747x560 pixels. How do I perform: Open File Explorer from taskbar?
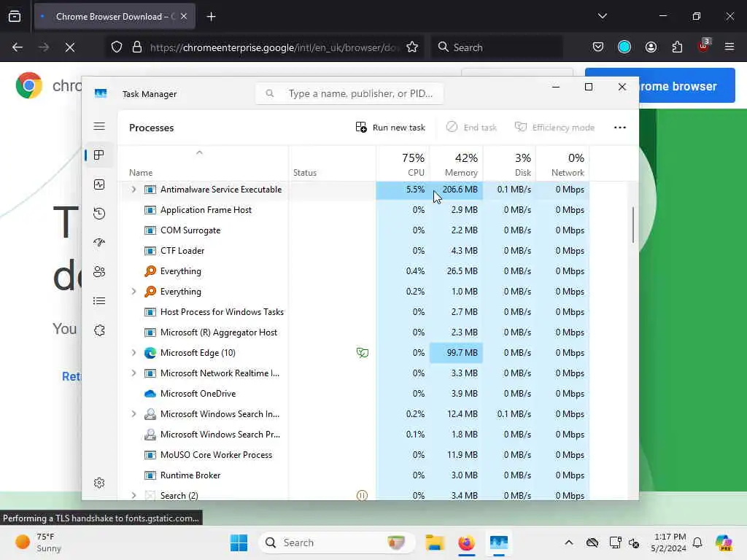pos(435,542)
